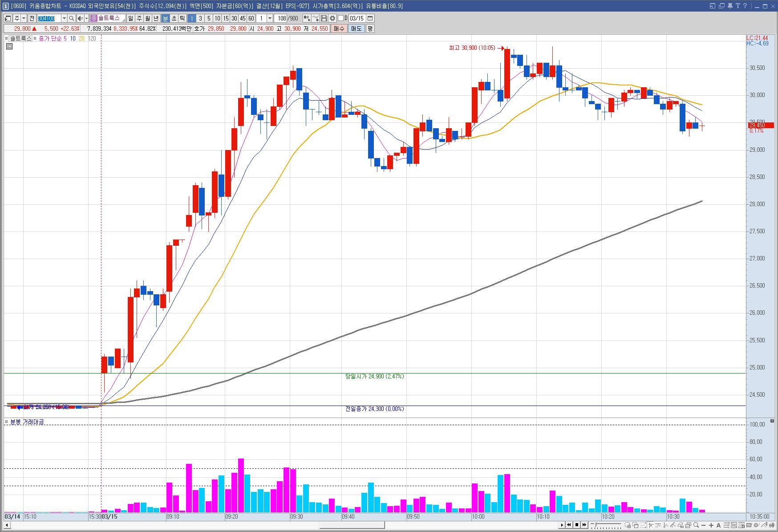Click the chart save disk icon
778x532 pixels.
tap(324, 18)
